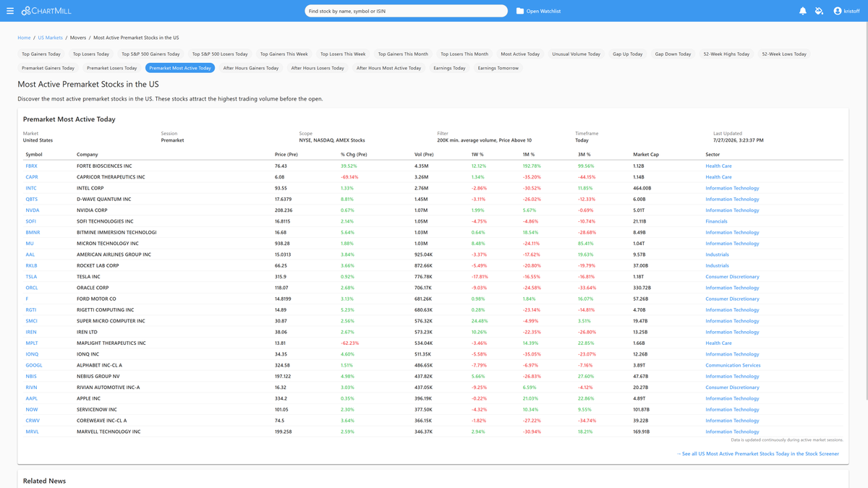Open the notifications bell icon
Image resolution: width=868 pixels, height=488 pixels.
pyautogui.click(x=803, y=11)
